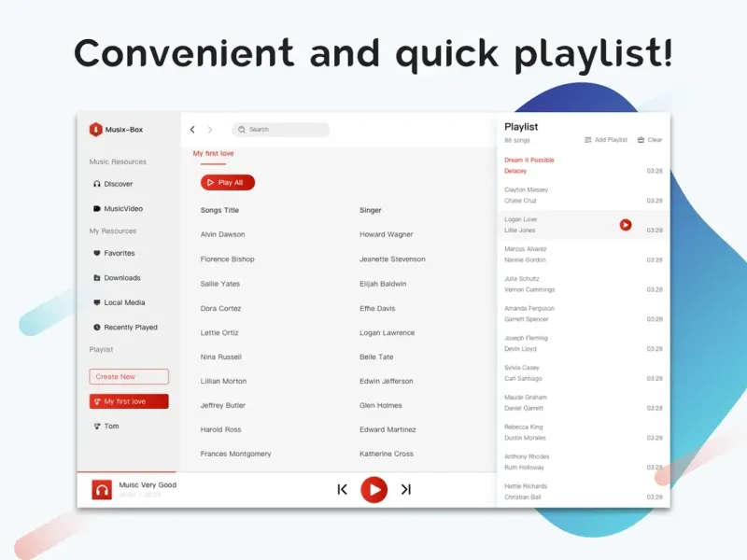Click singer Howard Wagner
Viewport: 747px width, 560px height.
coord(387,234)
